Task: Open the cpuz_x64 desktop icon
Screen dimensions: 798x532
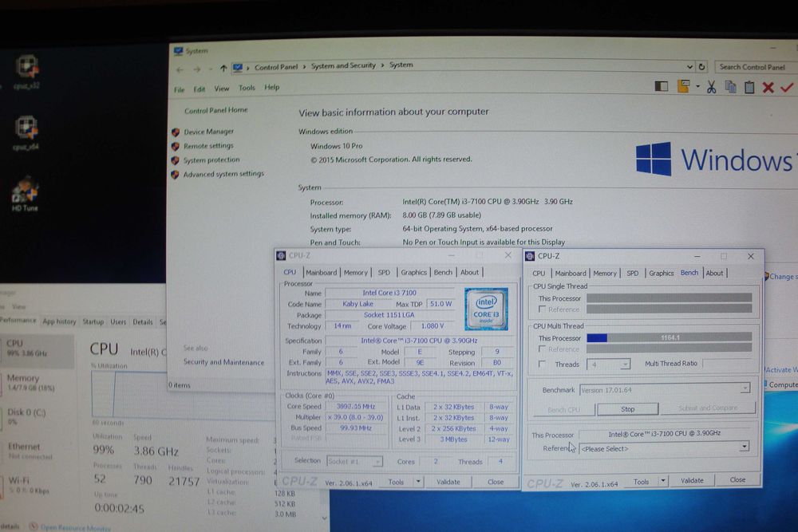Action: [x=26, y=128]
